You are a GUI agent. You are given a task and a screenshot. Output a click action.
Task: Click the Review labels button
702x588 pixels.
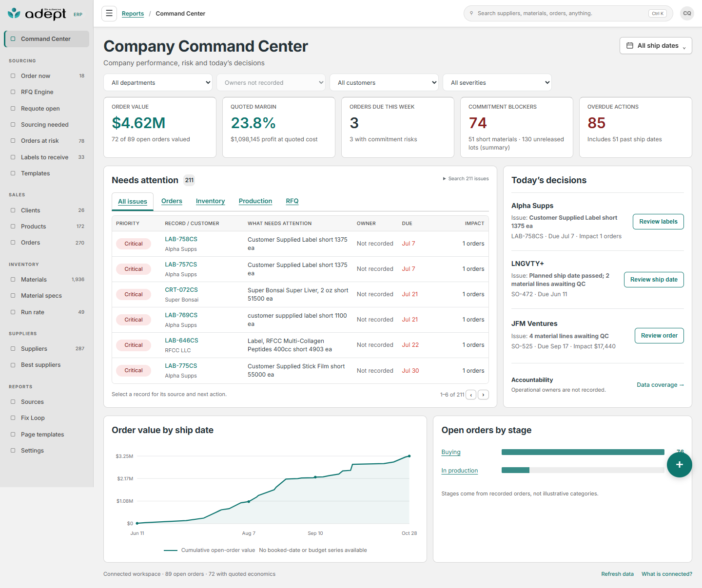click(658, 222)
